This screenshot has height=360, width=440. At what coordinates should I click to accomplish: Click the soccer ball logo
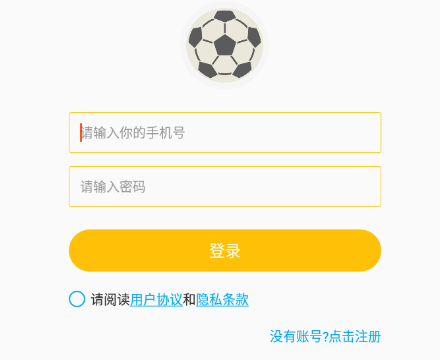pos(225,45)
